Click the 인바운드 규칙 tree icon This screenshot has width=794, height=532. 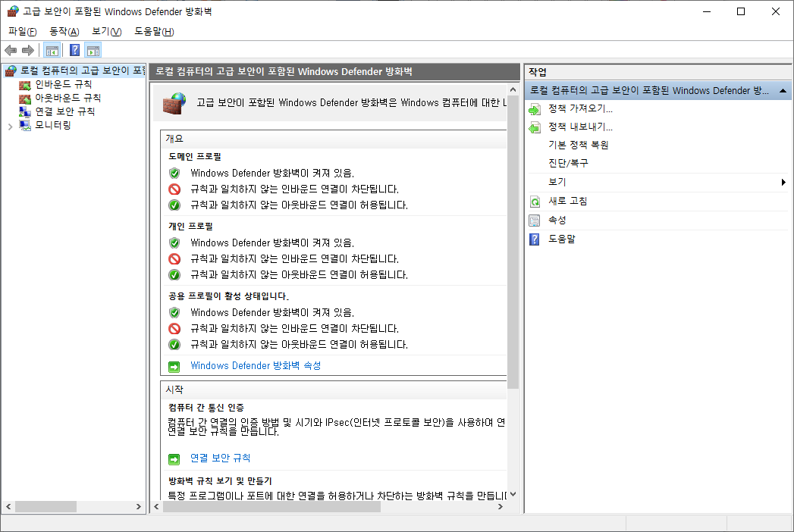25,85
